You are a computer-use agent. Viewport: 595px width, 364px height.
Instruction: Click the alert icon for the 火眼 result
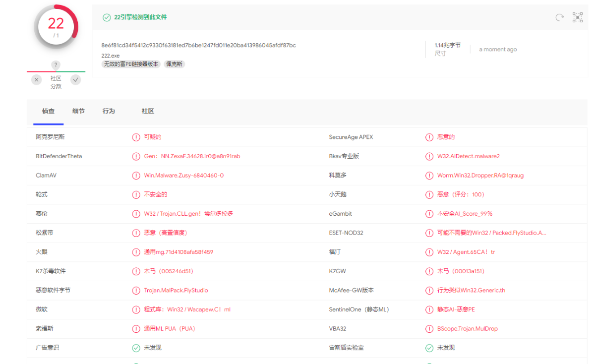tap(136, 252)
